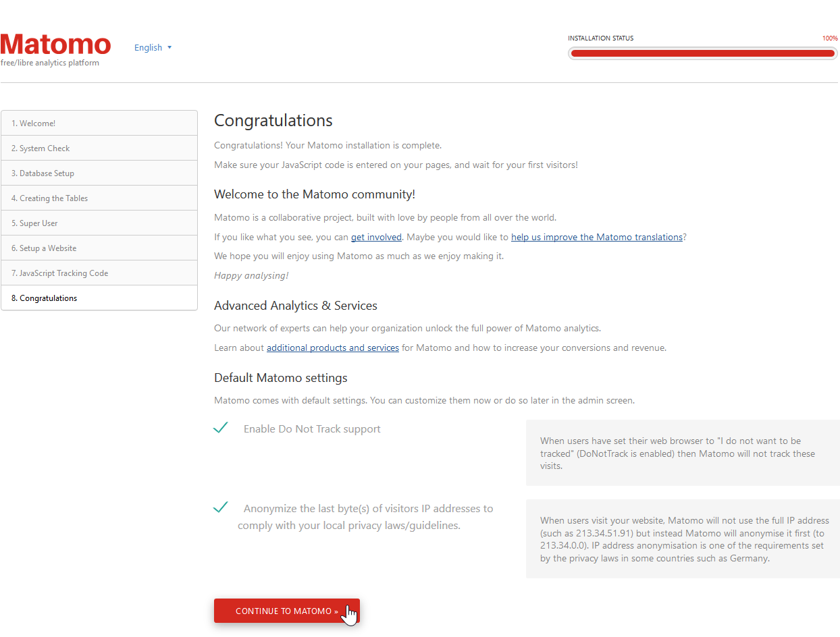Viewport: 840px width, 637px height.
Task: Click the IP anonymisation info box
Action: click(682, 539)
